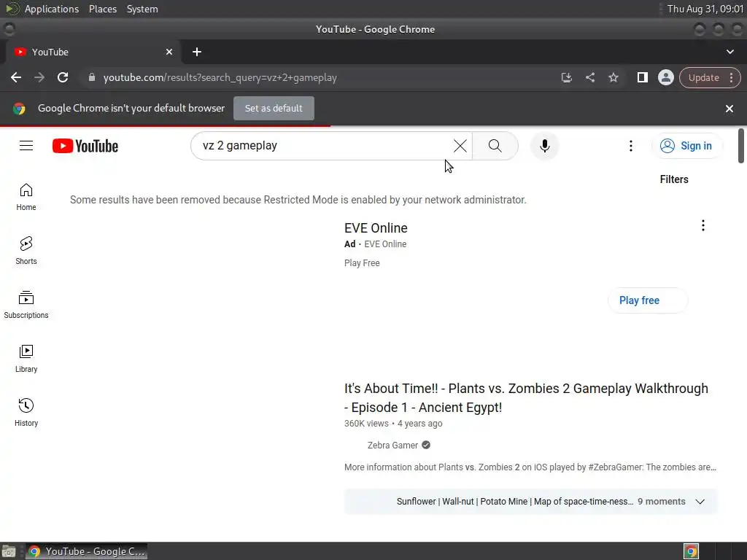This screenshot has width=747, height=560.
Task: Click the Chrome icon in the system tray
Action: 691,551
